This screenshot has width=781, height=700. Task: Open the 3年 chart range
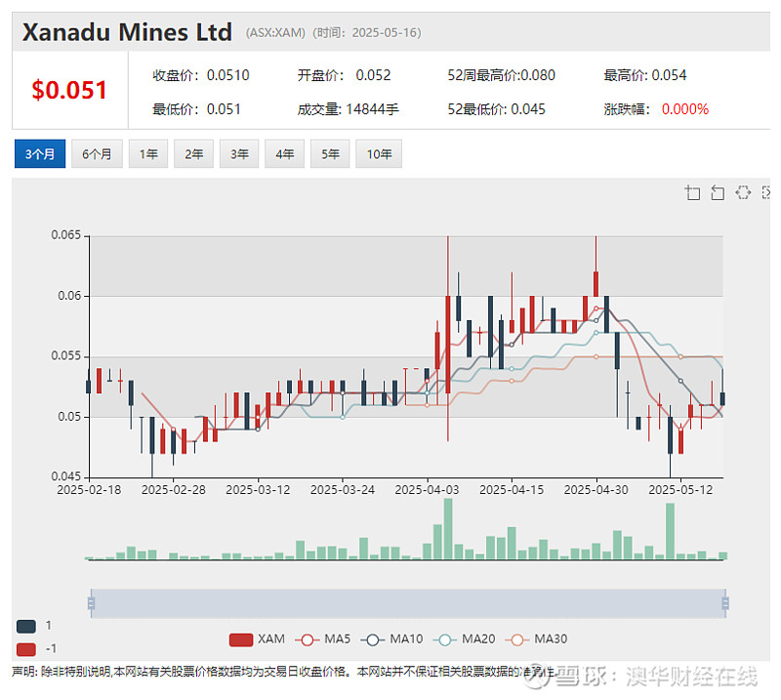pyautogui.click(x=239, y=154)
